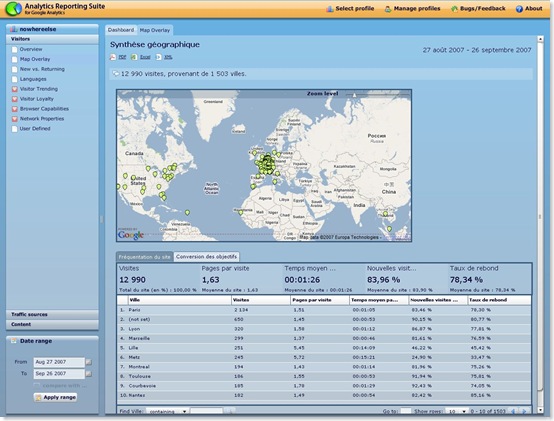This screenshot has width=554, height=421.
Task: Select the Toulouse row
Action: [x=324, y=376]
